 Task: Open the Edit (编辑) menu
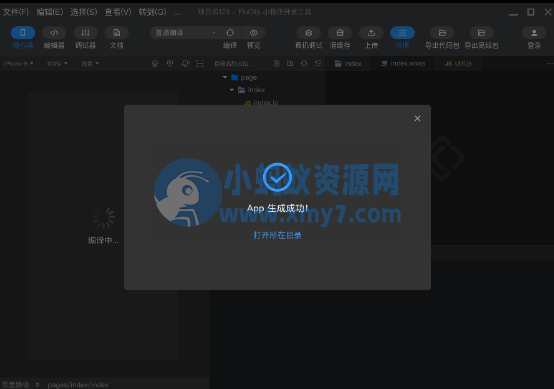[x=50, y=12]
